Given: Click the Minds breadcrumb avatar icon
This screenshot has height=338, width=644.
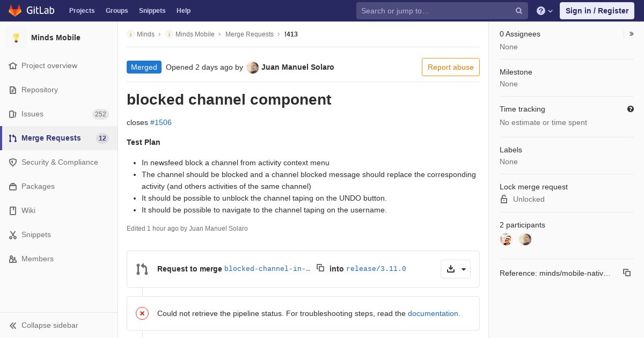Looking at the screenshot, I should [130, 34].
